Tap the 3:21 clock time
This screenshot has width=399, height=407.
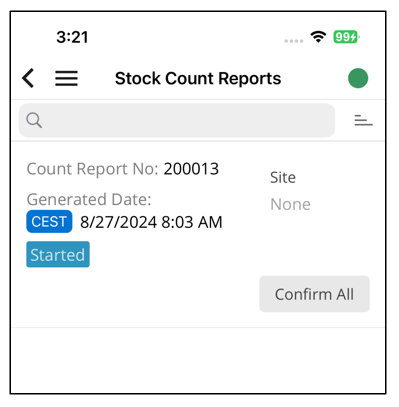pyautogui.click(x=72, y=37)
